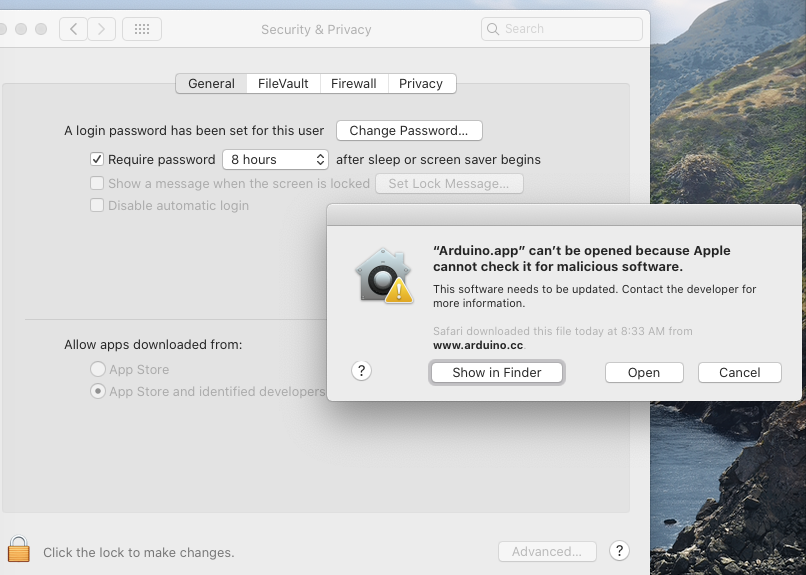Click the lock icon to make changes
The image size is (806, 575).
coord(19,549)
